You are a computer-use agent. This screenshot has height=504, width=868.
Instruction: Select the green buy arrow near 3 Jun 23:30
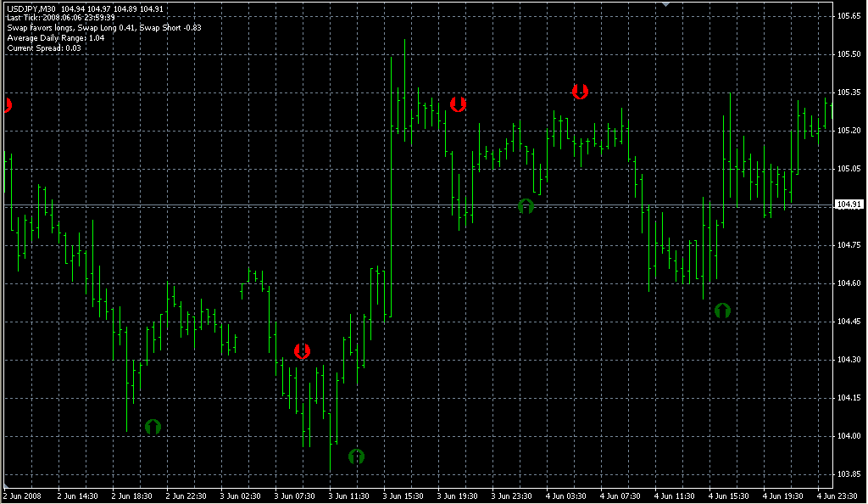click(x=526, y=206)
